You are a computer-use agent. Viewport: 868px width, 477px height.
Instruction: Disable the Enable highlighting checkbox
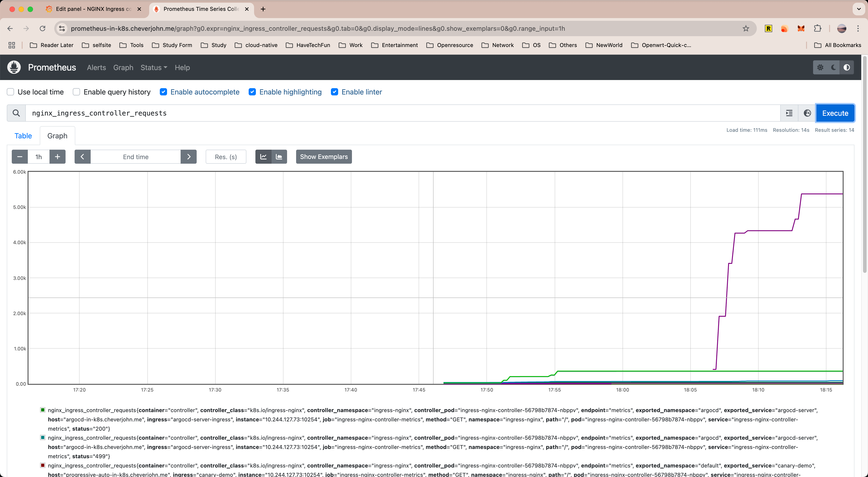pyautogui.click(x=252, y=92)
